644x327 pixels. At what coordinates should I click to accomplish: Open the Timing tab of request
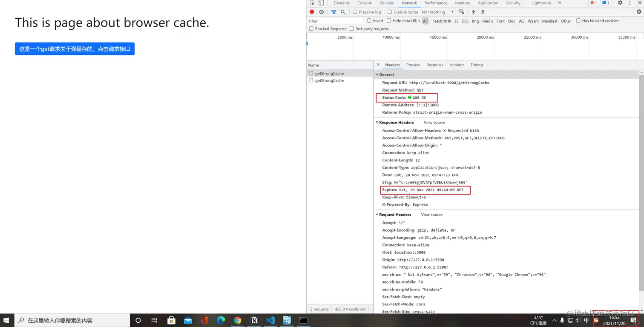pos(477,65)
